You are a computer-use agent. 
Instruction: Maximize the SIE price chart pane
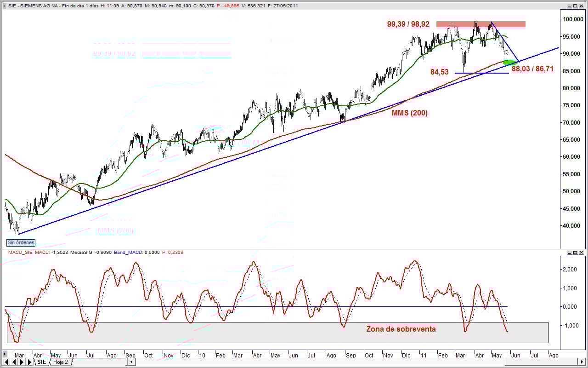tap(575, 6)
